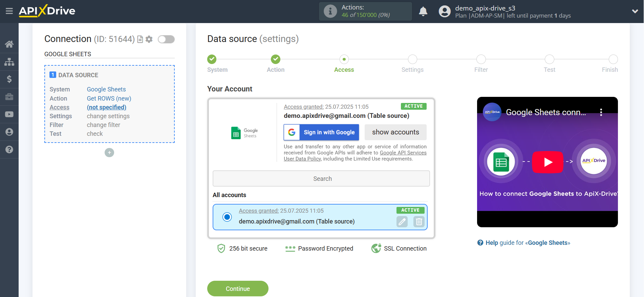Go to the Access step
644x297 pixels.
344,59
